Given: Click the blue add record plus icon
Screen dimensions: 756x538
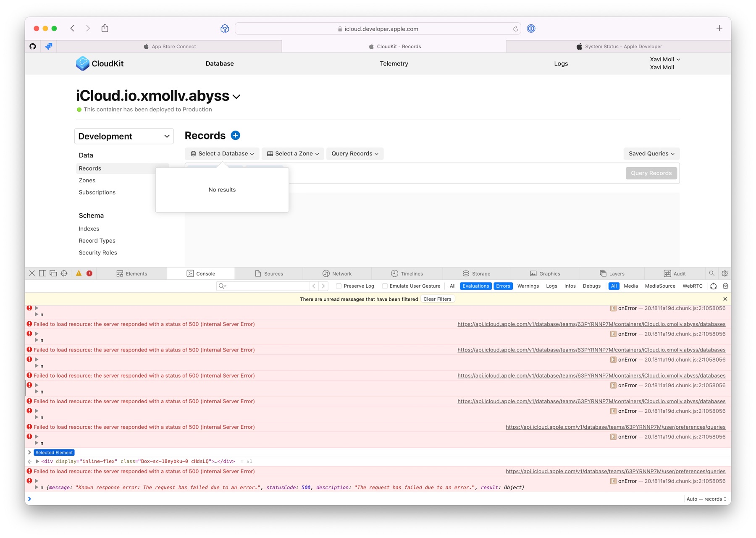Looking at the screenshot, I should pyautogui.click(x=236, y=135).
